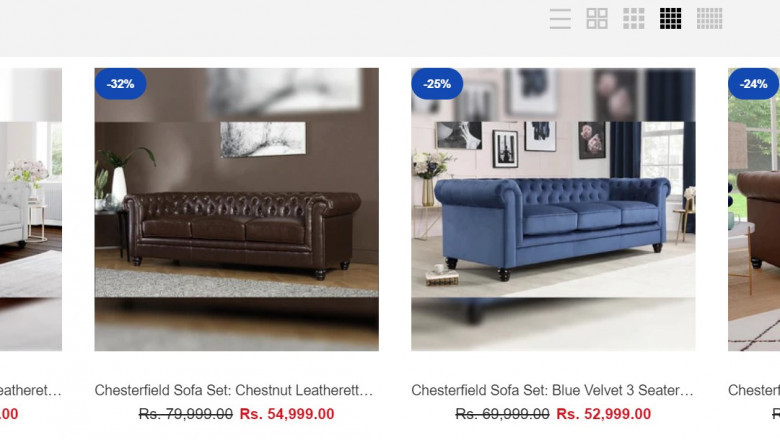Click the Rs. 52,999.00 sale price
Viewport: 780px width, 440px height.
point(603,414)
